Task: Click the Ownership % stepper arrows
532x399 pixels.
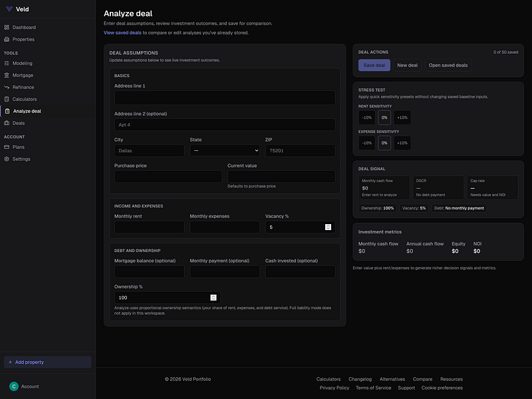Action: [x=213, y=297]
